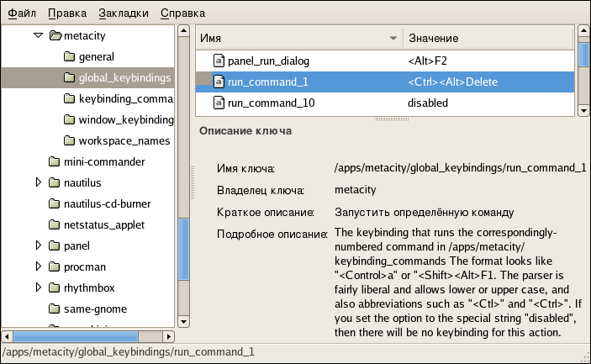Collapse the metacity tree node
591x364 pixels.
(x=38, y=36)
